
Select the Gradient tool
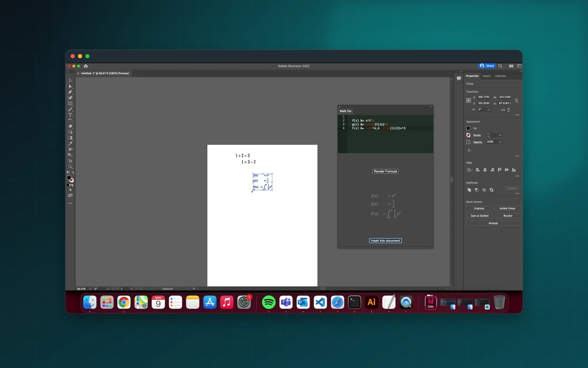point(70,138)
